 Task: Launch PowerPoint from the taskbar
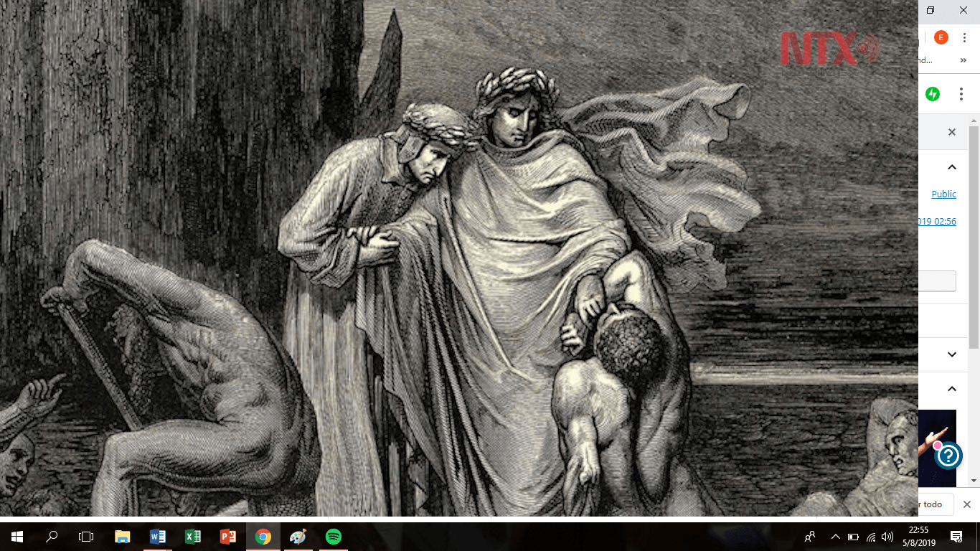[x=228, y=537]
